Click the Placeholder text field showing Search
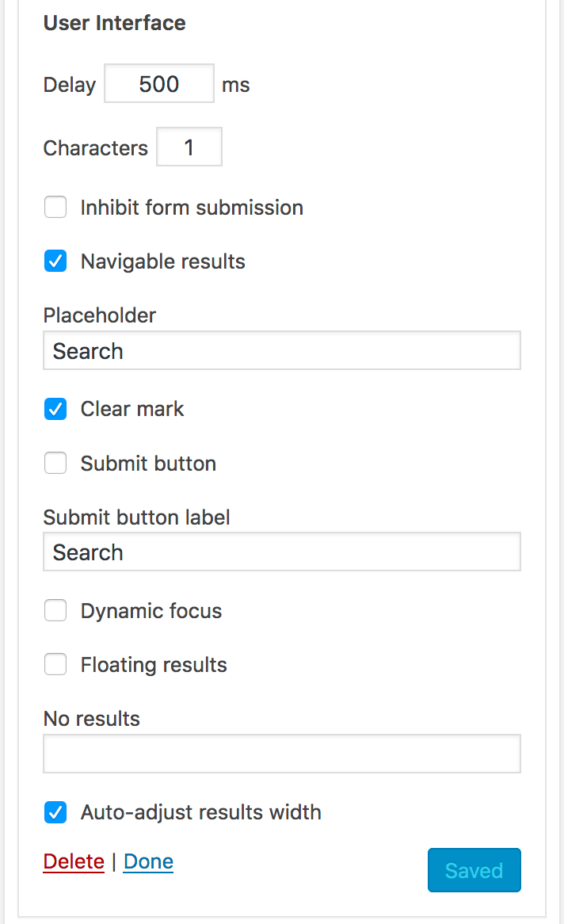Image resolution: width=564 pixels, height=924 pixels. (281, 349)
